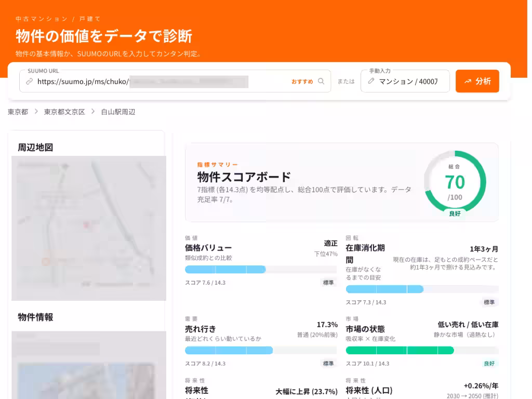
Task: Select the 東京都 breadcrumb item
Action: tap(16, 112)
